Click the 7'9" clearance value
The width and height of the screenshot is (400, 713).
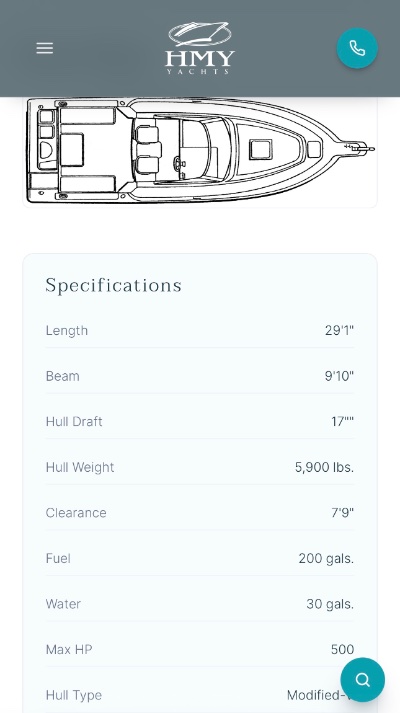pyautogui.click(x=342, y=513)
